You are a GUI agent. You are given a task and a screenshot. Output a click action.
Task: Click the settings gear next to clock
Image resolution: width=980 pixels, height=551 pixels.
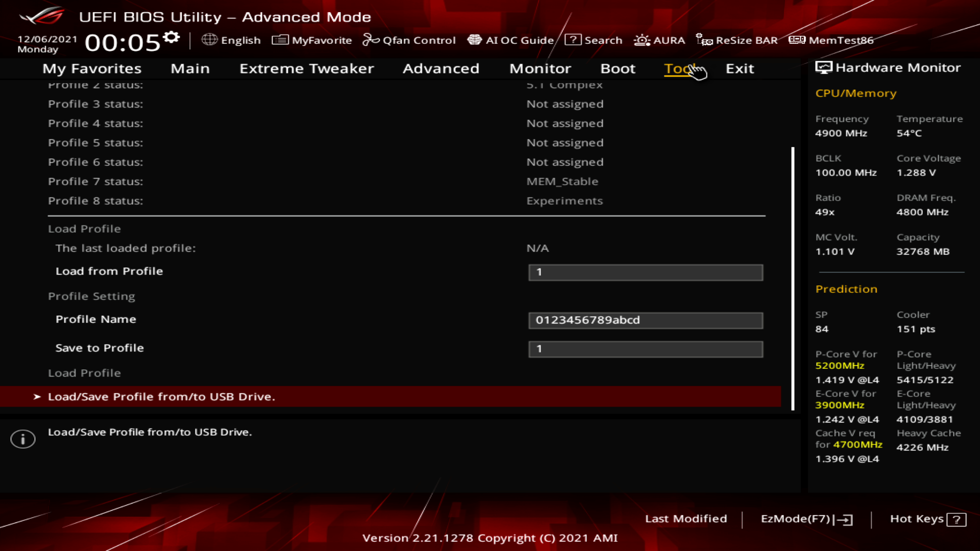click(171, 37)
